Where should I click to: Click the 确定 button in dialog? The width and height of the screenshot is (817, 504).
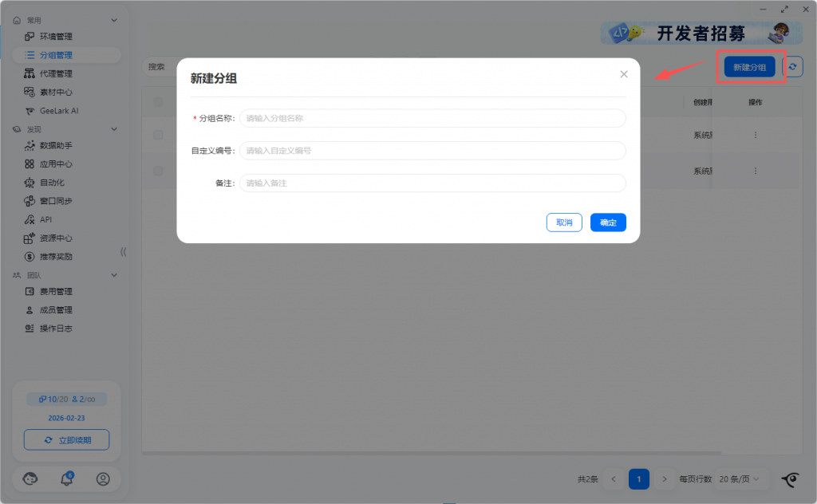coord(608,222)
